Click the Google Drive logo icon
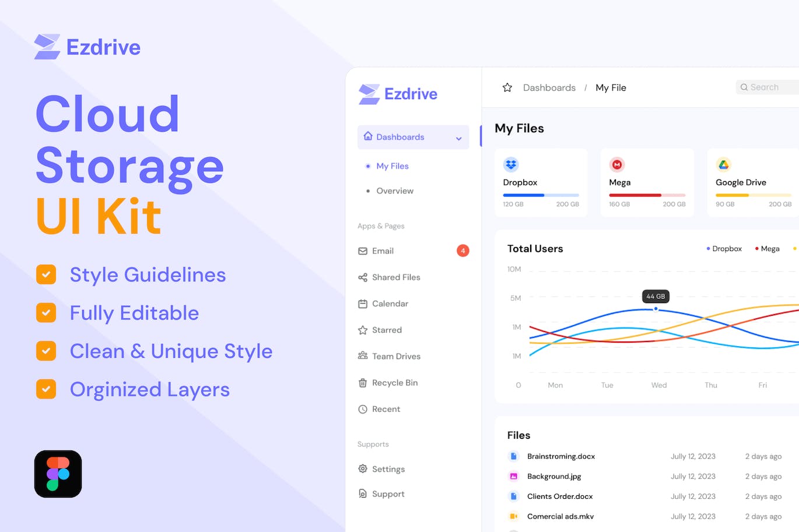Image resolution: width=799 pixels, height=532 pixels. pyautogui.click(x=724, y=165)
